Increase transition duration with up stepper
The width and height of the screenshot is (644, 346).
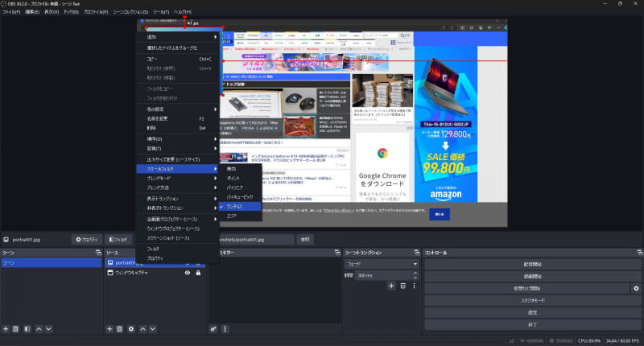coord(415,273)
